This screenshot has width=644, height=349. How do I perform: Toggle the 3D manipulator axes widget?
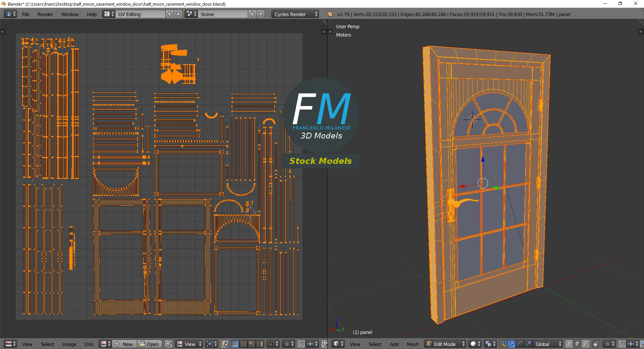pyautogui.click(x=503, y=344)
